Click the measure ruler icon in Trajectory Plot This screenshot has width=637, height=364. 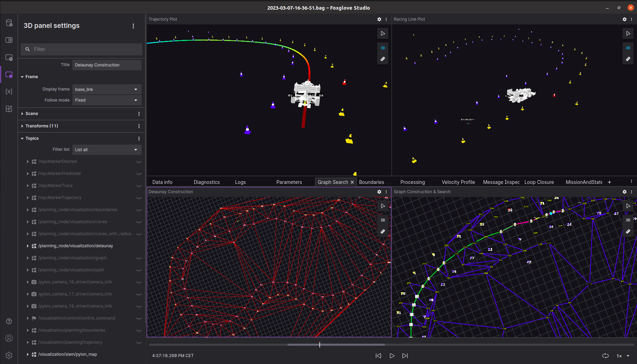(383, 59)
